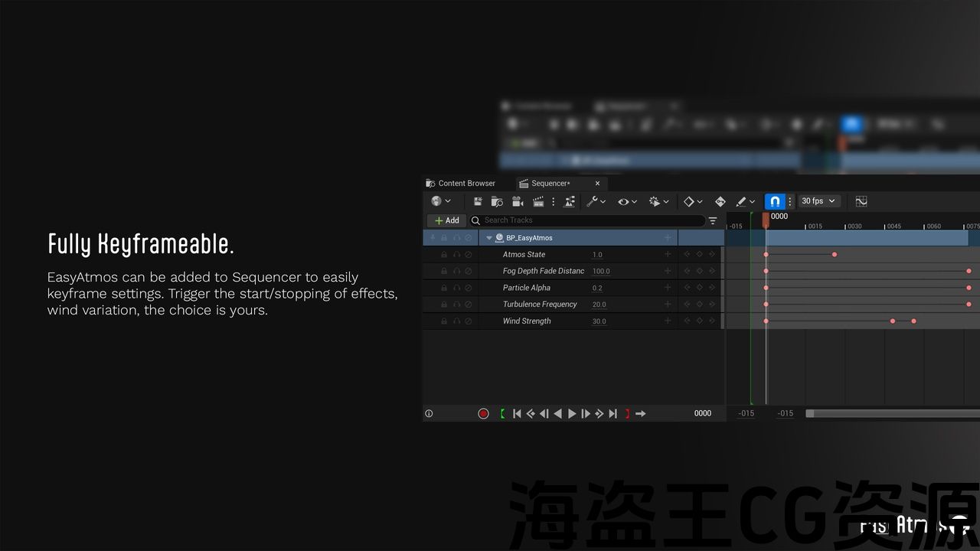Toggle the blue magnet snapping button

(774, 201)
